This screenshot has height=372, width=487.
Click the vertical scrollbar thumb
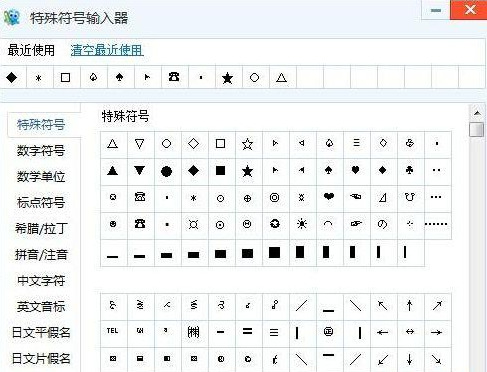click(477, 129)
